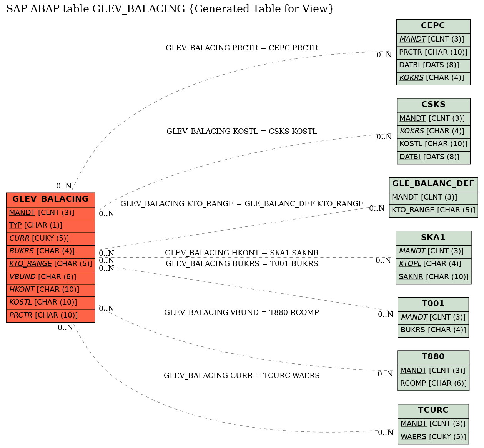Click the GLEV_BALACING-KOSTL = CSKS-KOSTL relation label
Image resolution: width=484 pixels, height=448 pixels.
click(242, 132)
